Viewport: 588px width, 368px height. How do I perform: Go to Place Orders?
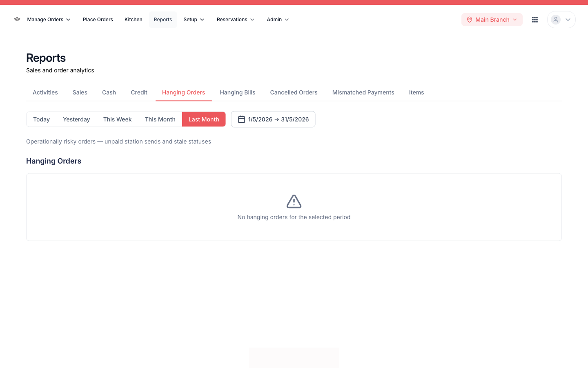point(98,20)
